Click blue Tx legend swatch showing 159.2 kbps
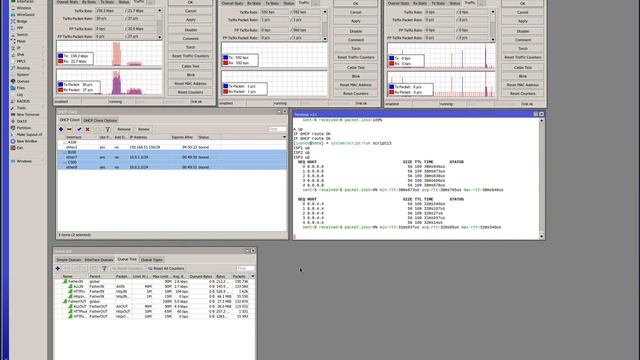Viewport: 640px width, 360px height. (x=60, y=56)
